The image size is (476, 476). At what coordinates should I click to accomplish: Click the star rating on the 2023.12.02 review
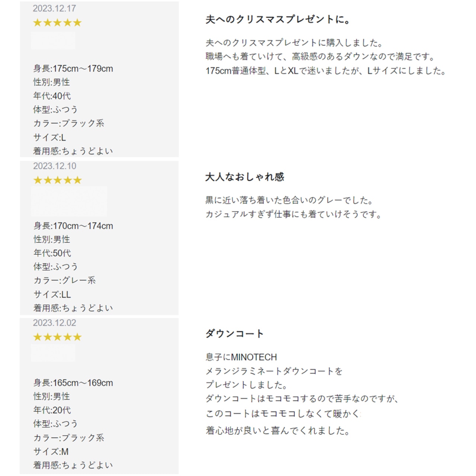(x=57, y=337)
